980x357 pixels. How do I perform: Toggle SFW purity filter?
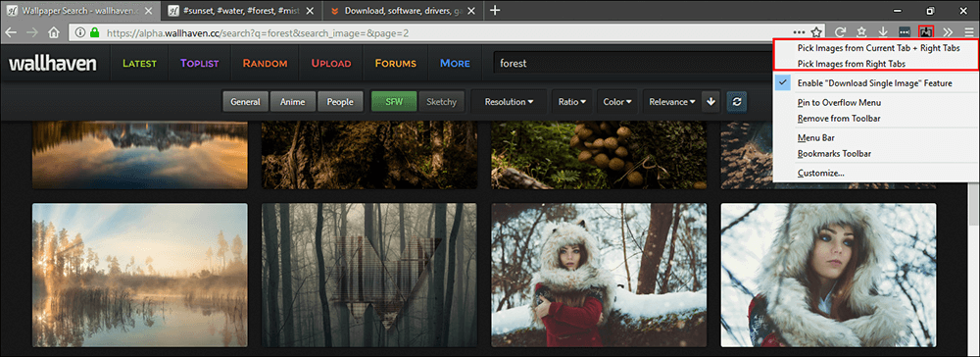(394, 102)
